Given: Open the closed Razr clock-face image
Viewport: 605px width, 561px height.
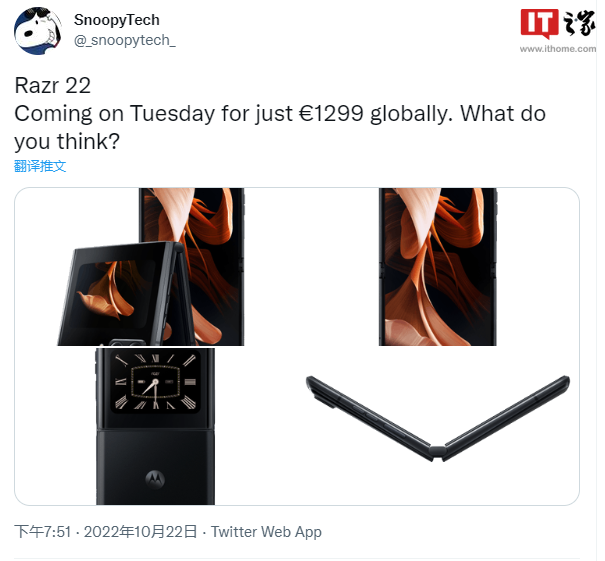Looking at the screenshot, I should 155,426.
